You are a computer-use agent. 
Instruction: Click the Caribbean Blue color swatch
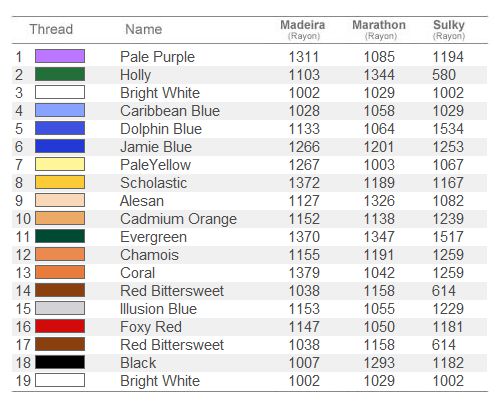point(60,110)
